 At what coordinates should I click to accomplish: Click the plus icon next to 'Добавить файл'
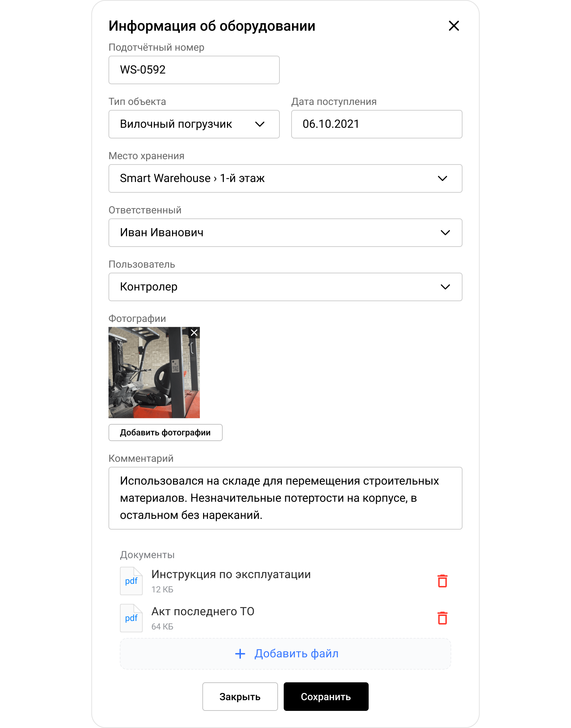pyautogui.click(x=240, y=654)
